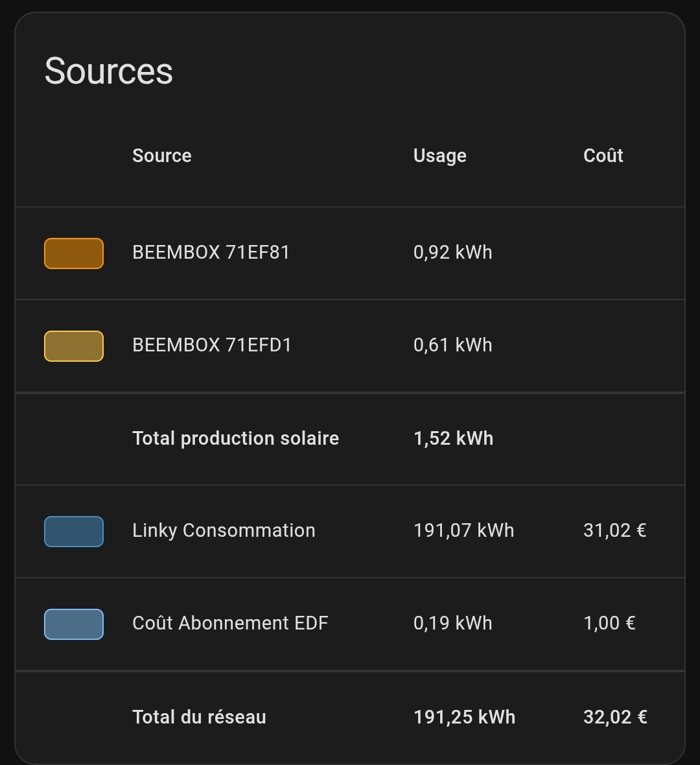The width and height of the screenshot is (700, 765).
Task: Click the Usage column header
Action: pyautogui.click(x=439, y=156)
